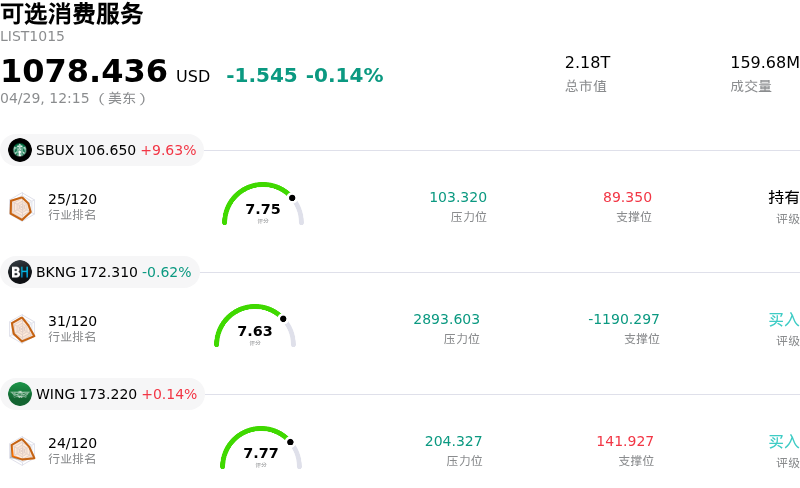
Task: Click the BKNG industry rank hexagon icon
Action: coord(21,329)
